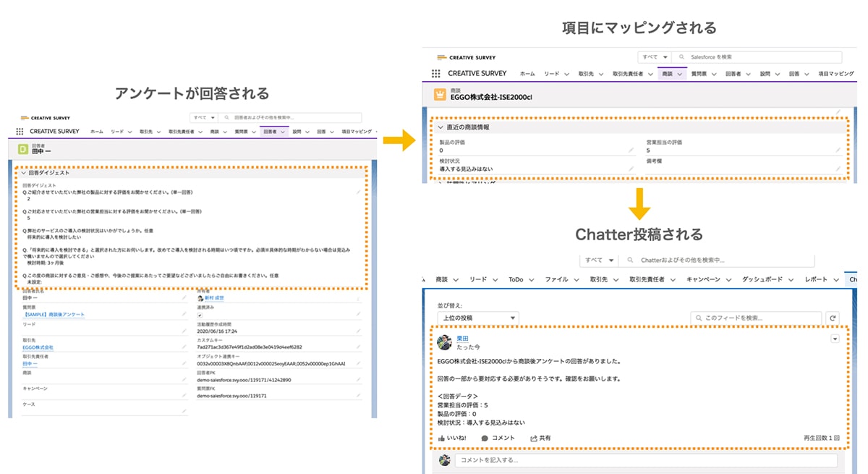This screenshot has height=474, width=868.
Task: Collapse the 直近の商談情報 section
Action: click(x=440, y=127)
